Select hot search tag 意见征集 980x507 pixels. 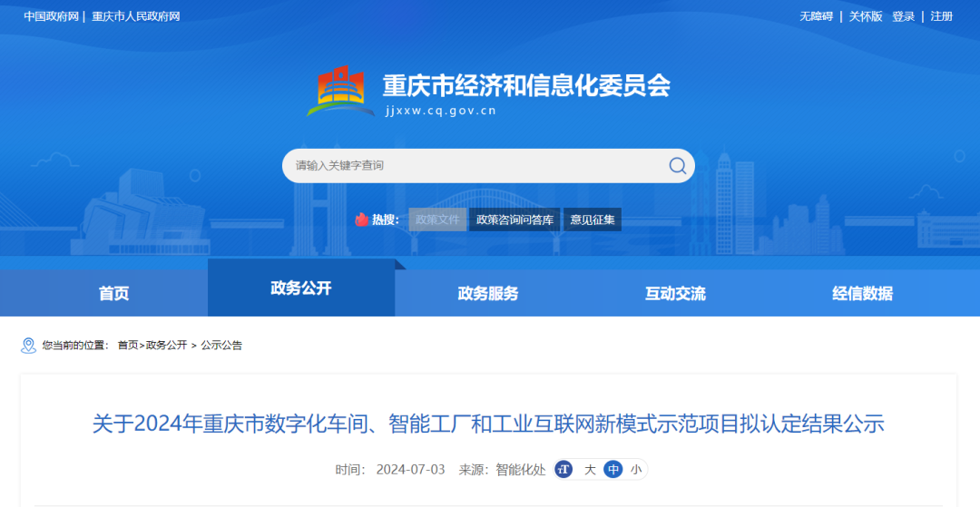click(593, 219)
